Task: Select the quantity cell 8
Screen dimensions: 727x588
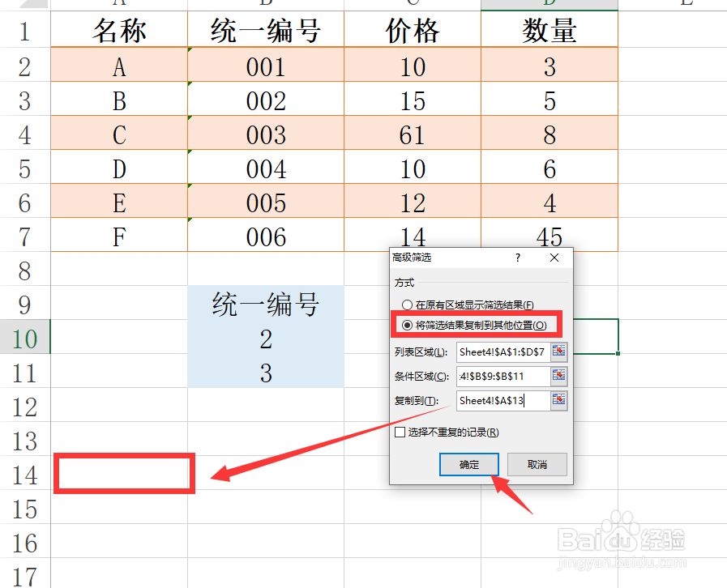Action: [x=550, y=133]
